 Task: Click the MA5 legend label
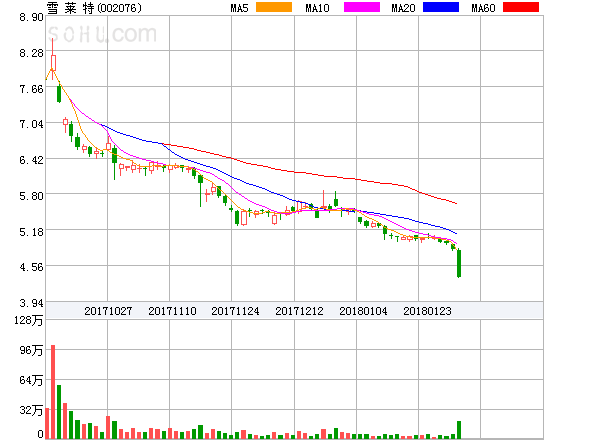(x=239, y=8)
